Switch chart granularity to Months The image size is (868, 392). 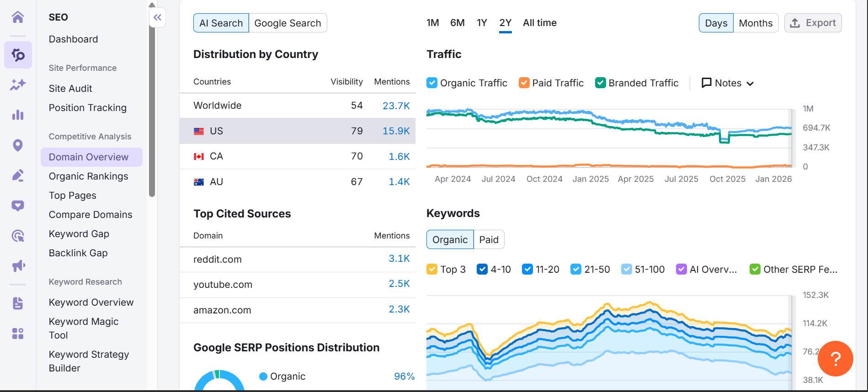tap(756, 23)
